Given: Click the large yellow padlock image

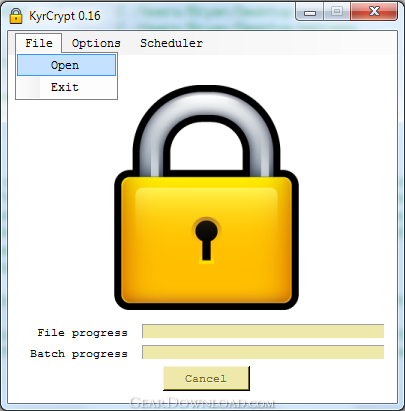Looking at the screenshot, I should (206, 197).
